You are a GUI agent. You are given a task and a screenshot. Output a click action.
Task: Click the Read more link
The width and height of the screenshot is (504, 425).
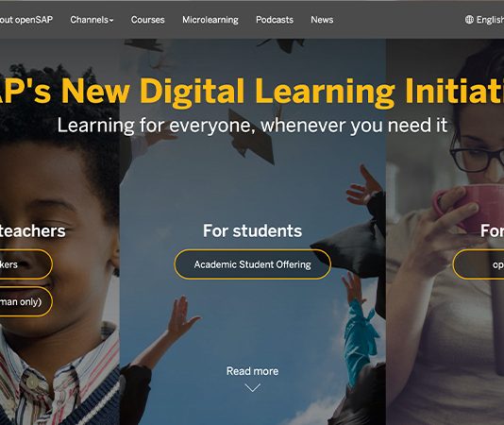(x=252, y=371)
